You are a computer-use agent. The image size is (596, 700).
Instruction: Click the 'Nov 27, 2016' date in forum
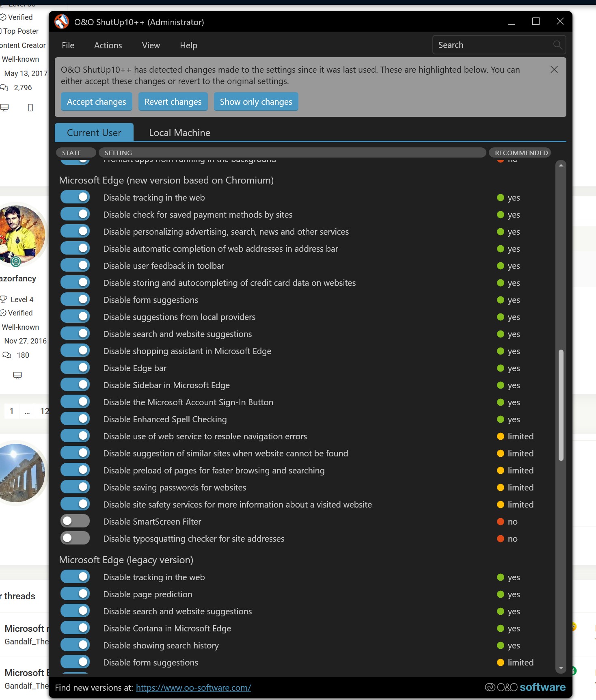tap(26, 341)
